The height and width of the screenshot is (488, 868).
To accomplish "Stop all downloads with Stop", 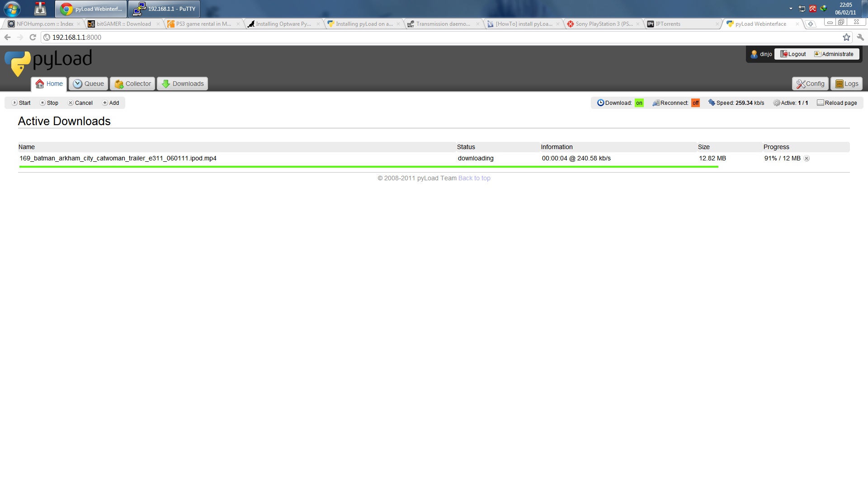I will (x=49, y=103).
